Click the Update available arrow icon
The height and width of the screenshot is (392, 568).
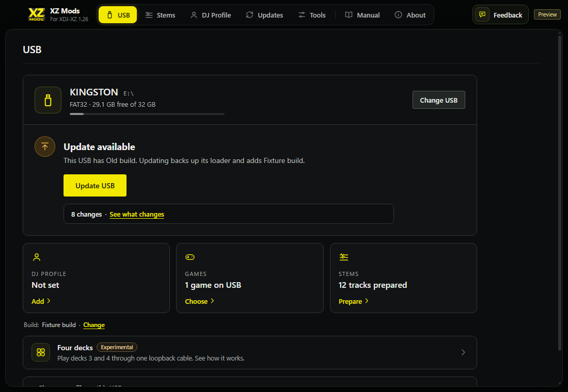(x=45, y=146)
